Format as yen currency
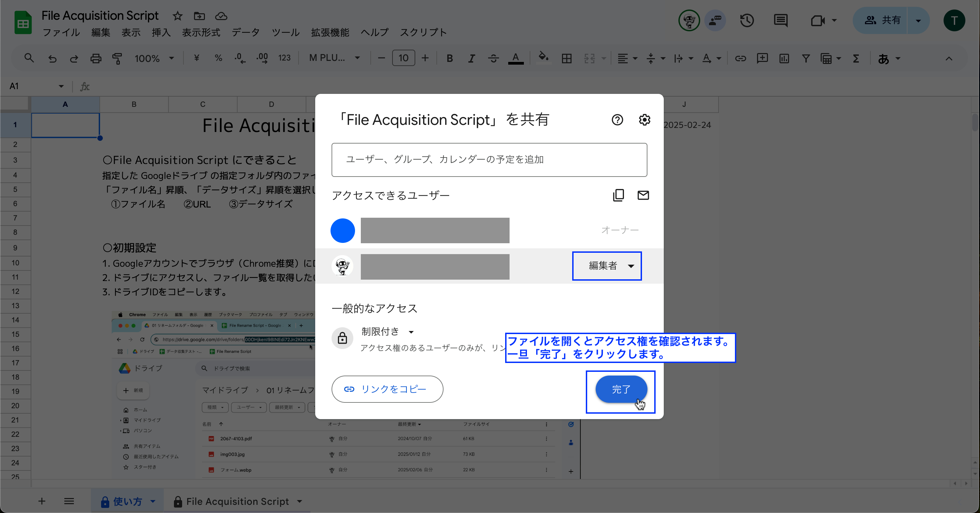This screenshot has height=513, width=980. click(196, 58)
